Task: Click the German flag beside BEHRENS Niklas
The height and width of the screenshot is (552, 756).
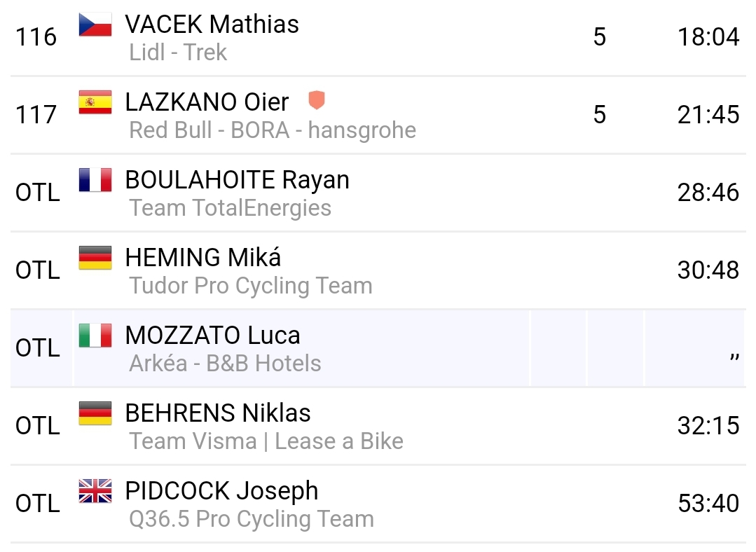Action: tap(95, 413)
